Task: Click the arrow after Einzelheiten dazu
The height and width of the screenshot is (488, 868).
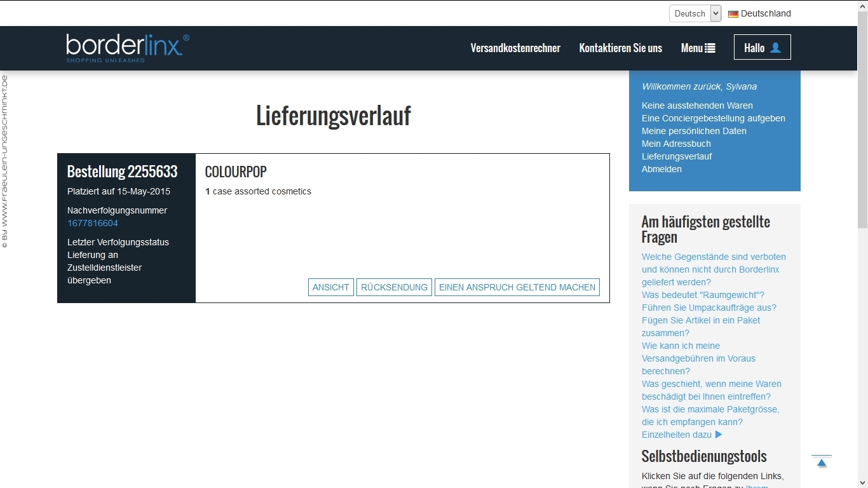Action: point(719,435)
